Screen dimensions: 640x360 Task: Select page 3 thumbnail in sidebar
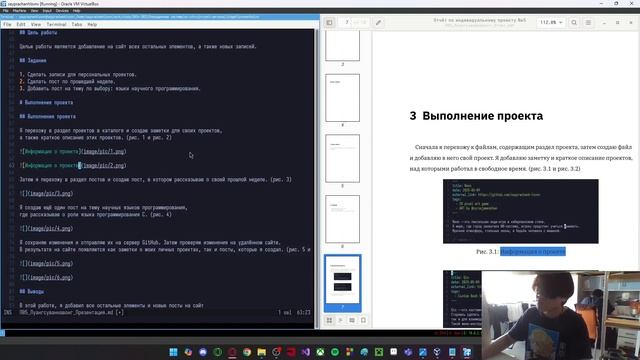click(342, 46)
